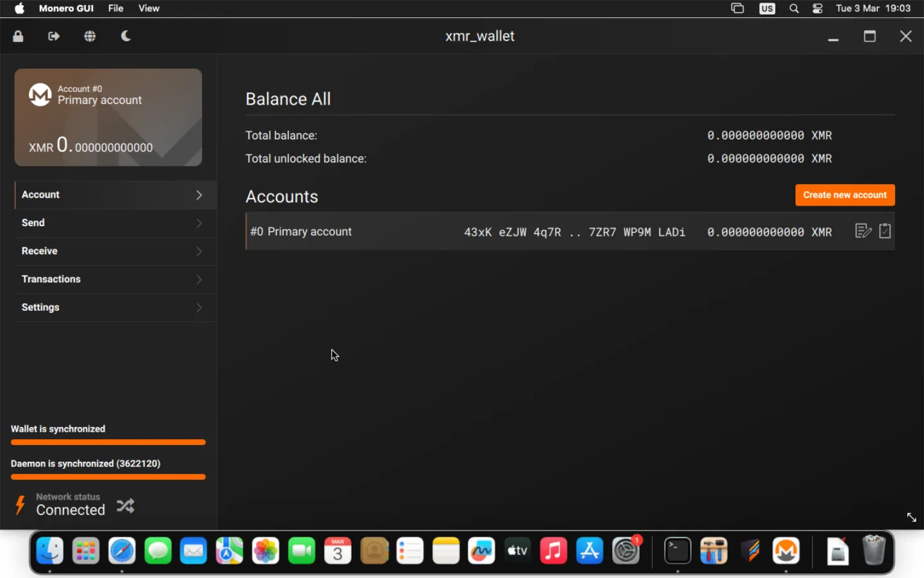Screen dimensions: 924x578
Task: Click Create new account button
Action: click(845, 195)
